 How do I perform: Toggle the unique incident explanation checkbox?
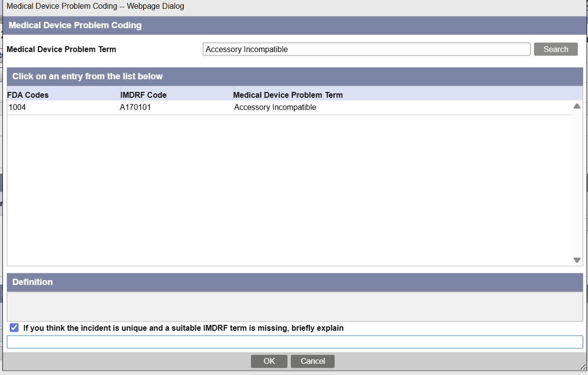[x=14, y=327]
